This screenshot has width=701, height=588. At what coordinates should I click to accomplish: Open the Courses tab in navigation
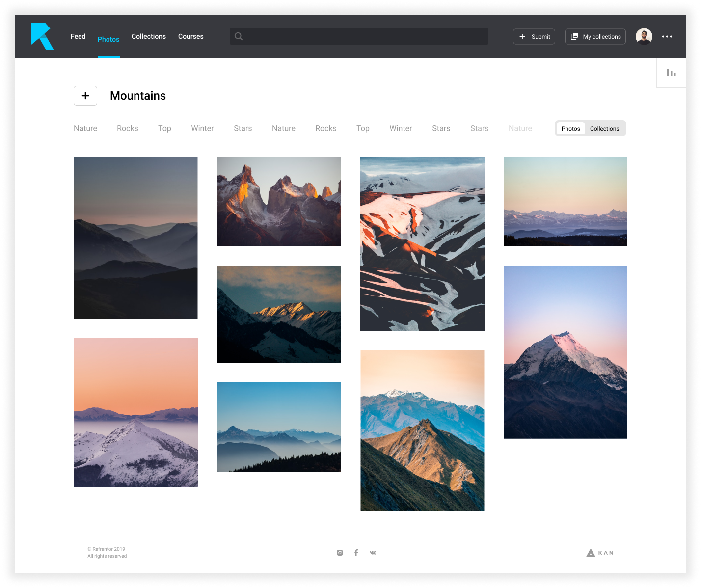coord(190,36)
